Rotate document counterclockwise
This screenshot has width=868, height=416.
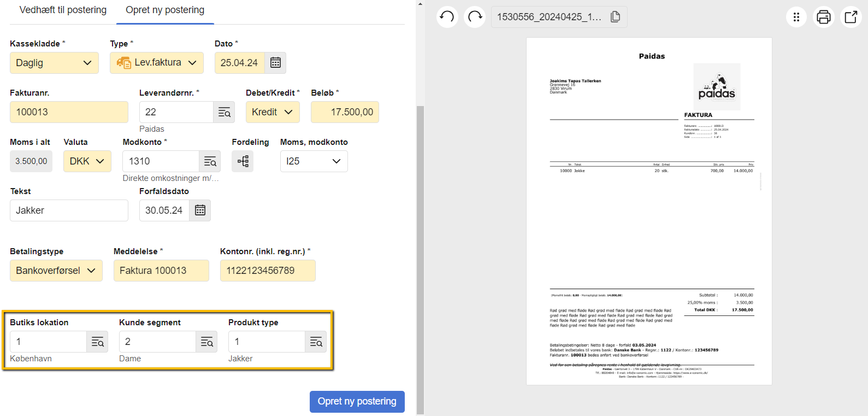(447, 17)
